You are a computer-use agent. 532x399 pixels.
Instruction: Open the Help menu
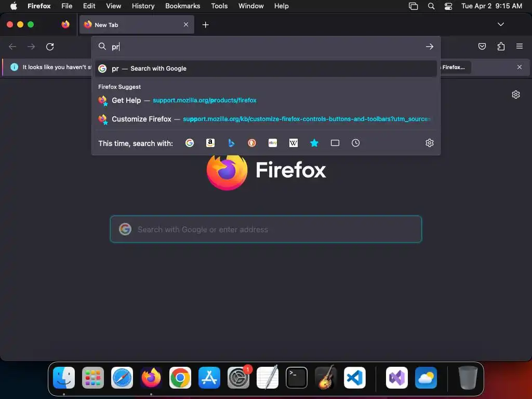[x=281, y=6]
